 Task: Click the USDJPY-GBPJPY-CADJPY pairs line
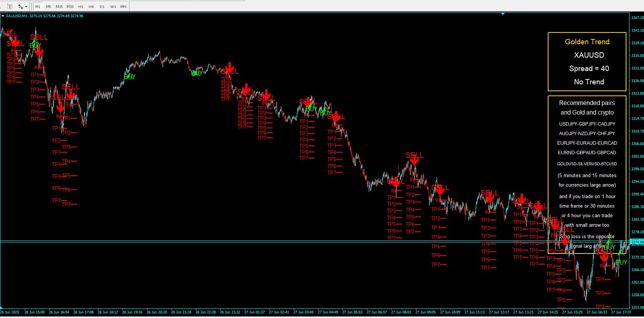(587, 124)
